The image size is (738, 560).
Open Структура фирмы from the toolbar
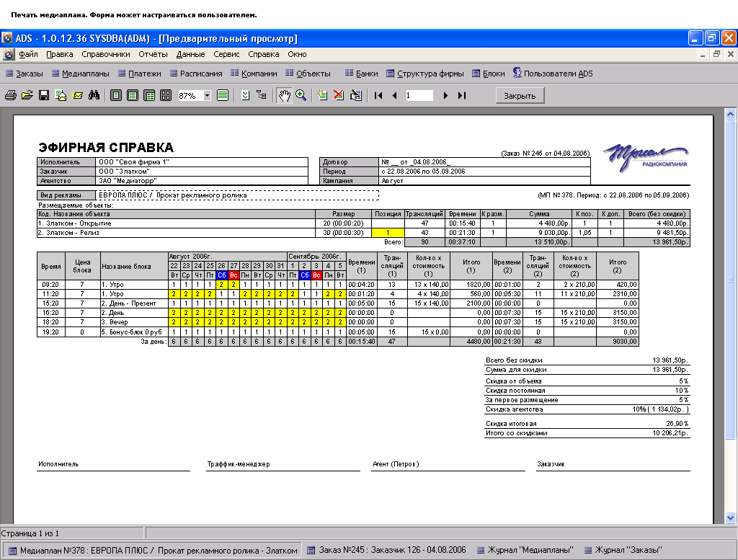(425, 74)
